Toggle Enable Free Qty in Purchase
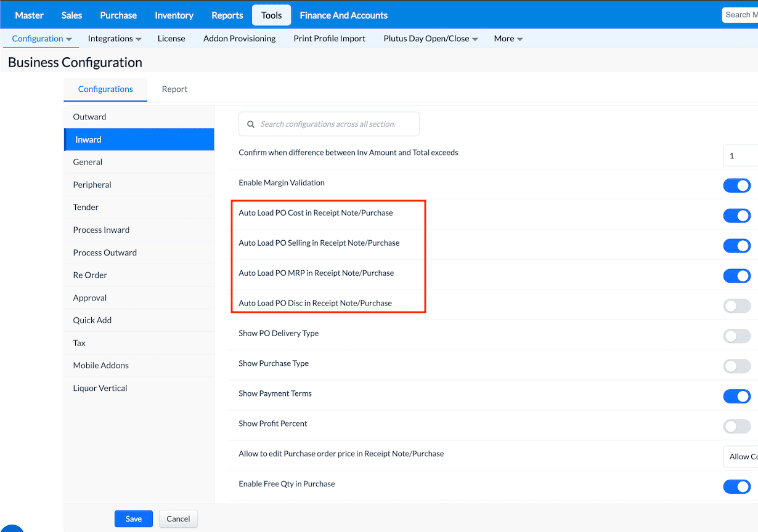Image resolution: width=758 pixels, height=532 pixels. [736, 487]
